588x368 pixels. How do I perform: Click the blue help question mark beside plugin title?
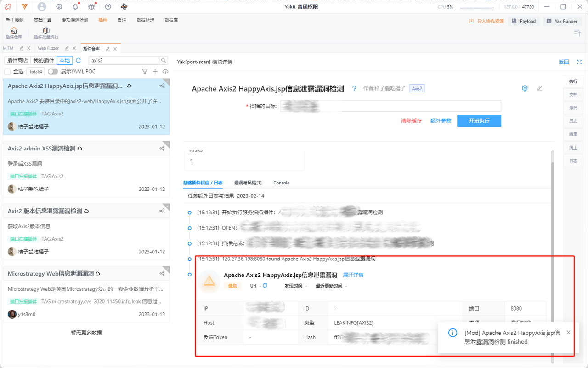tap(354, 89)
